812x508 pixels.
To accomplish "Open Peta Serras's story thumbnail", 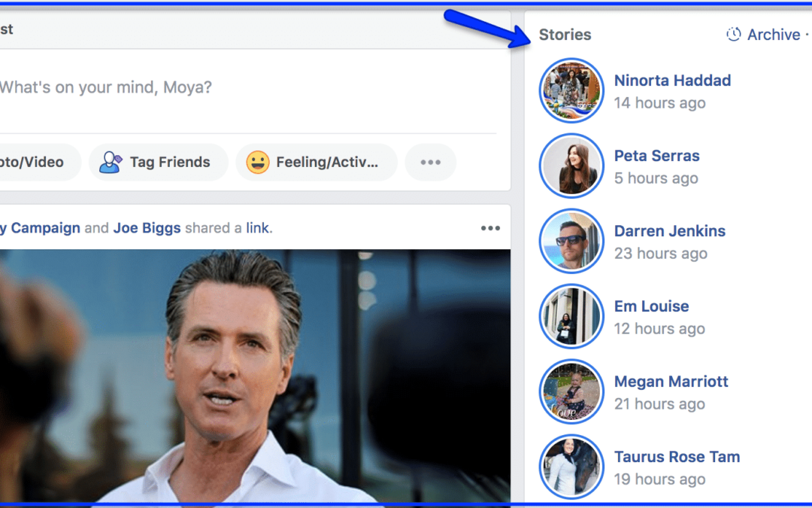I will tap(571, 166).
